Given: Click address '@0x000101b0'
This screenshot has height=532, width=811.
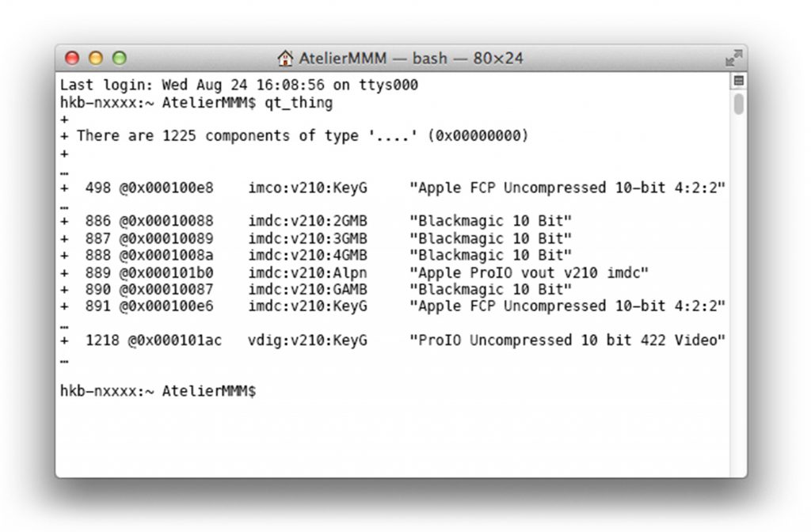Looking at the screenshot, I should 166,272.
